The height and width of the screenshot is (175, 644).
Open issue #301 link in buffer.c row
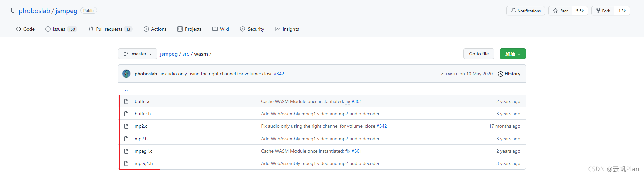point(357,101)
